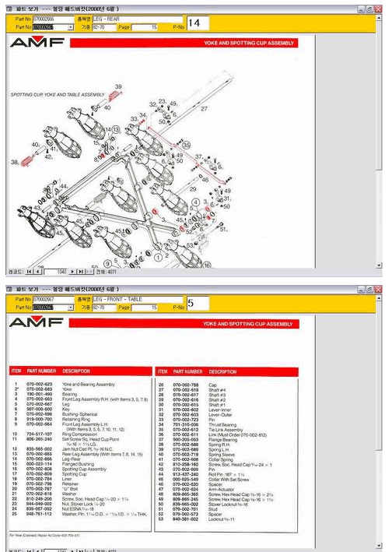Click Page field in LEG - REAR window

coord(145,27)
